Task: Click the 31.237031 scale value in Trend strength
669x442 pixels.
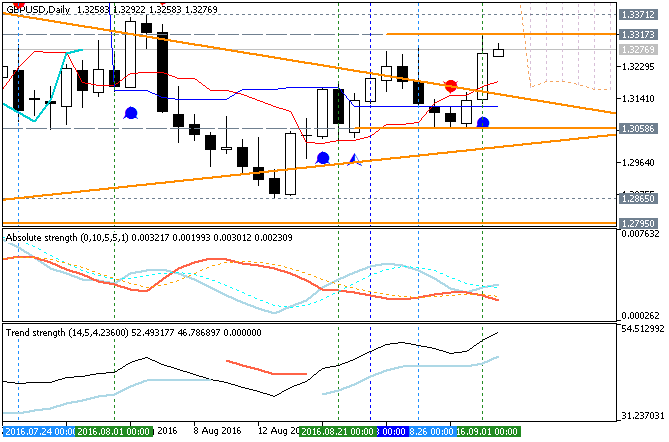Action: point(642,416)
